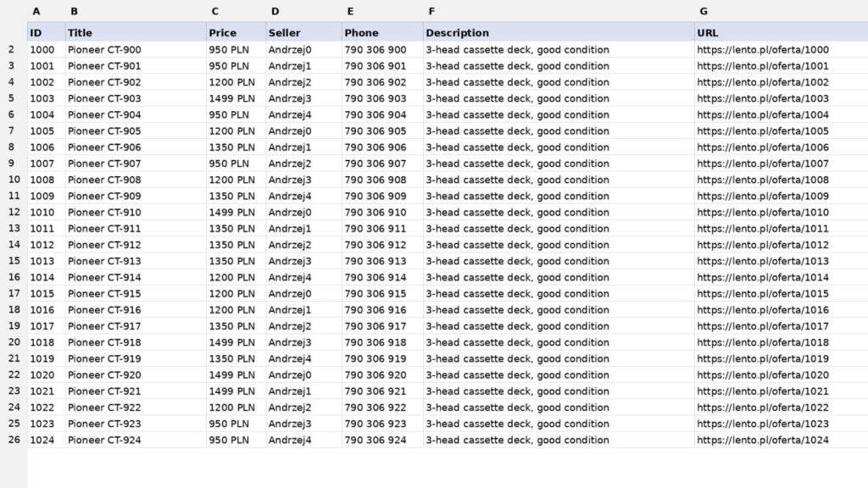Click the Seller header cell
The width and height of the screenshot is (868, 488).
[304, 33]
